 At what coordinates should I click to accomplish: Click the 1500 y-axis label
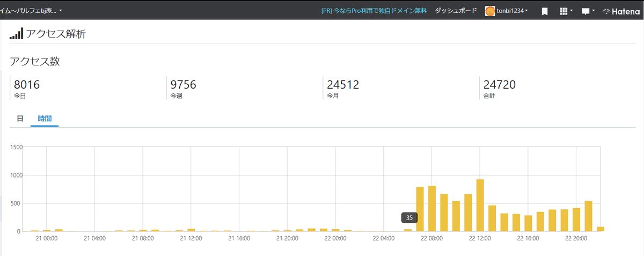tap(16, 147)
